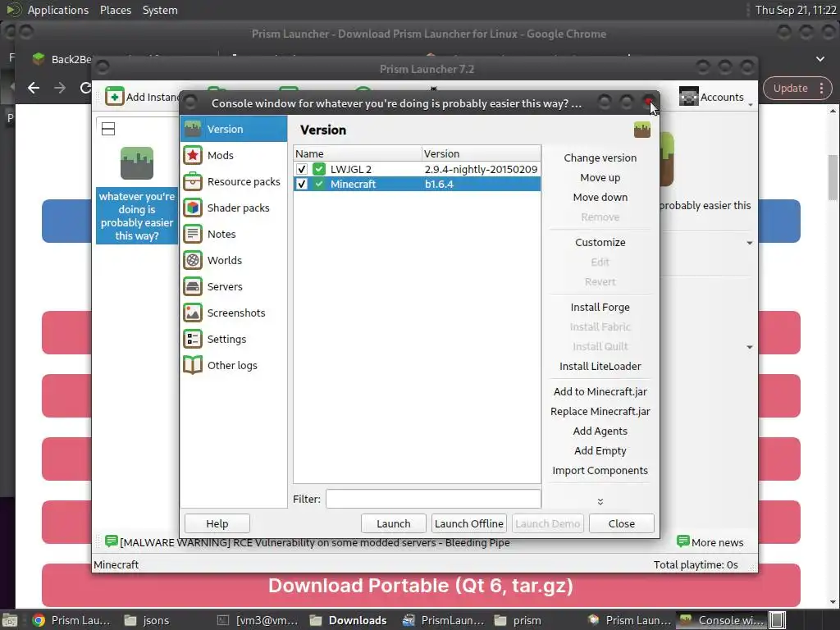840x630 pixels.
Task: Toggle the Minecraft component checkbox
Action: click(x=302, y=185)
